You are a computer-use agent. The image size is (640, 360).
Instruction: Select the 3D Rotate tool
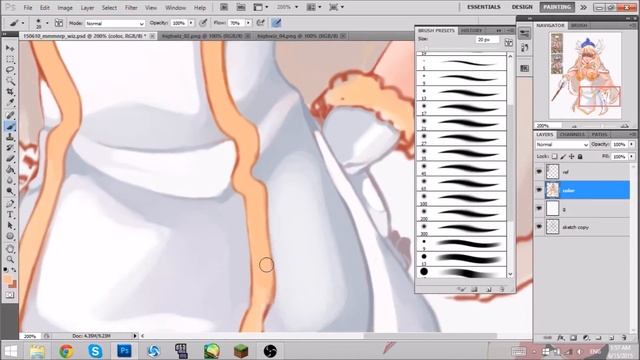pyautogui.click(x=10, y=249)
